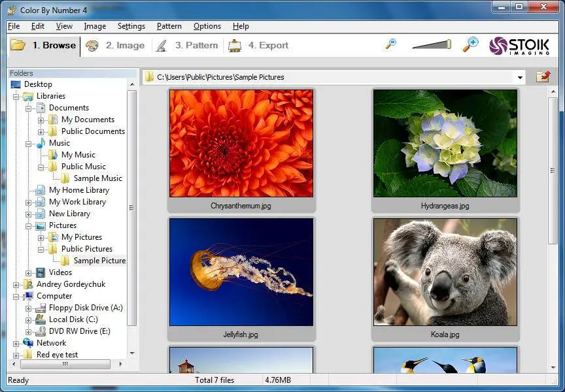Image resolution: width=565 pixels, height=392 pixels.
Task: Click the STOIK Imaging logo
Action: click(x=519, y=46)
